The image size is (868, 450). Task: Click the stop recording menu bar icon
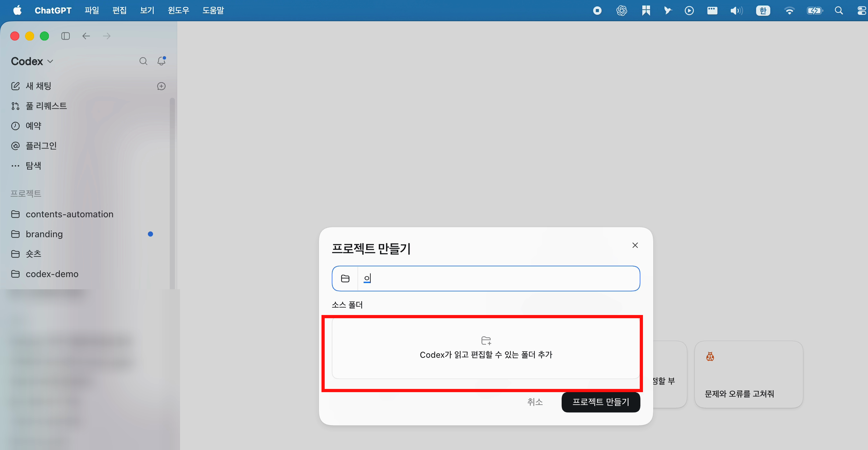coord(597,11)
